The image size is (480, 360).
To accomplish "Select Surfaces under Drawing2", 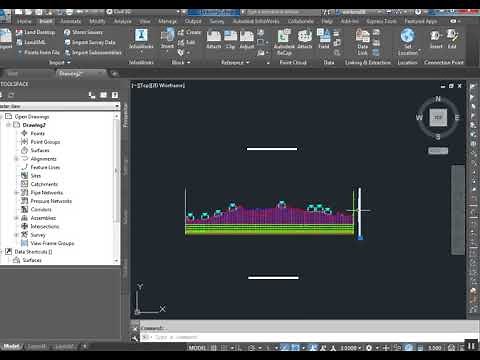I will click(x=40, y=150).
